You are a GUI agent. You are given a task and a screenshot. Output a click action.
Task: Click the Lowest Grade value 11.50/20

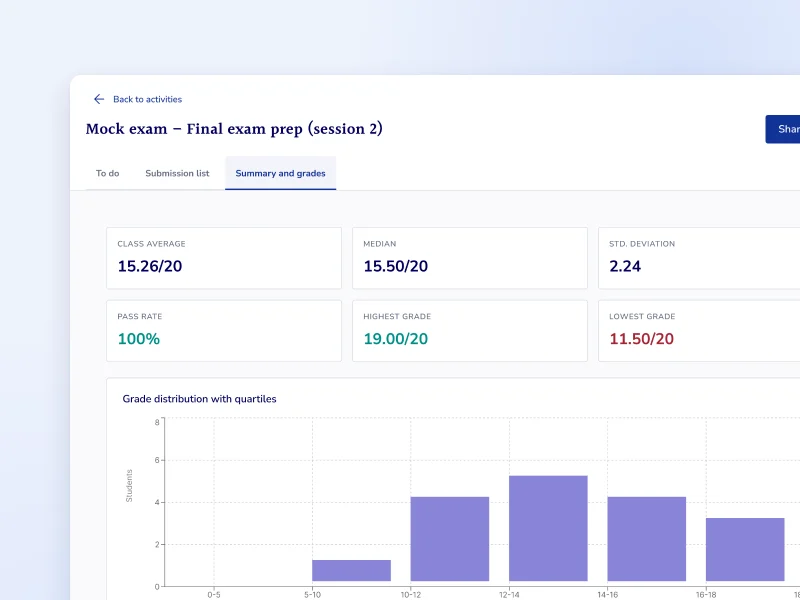point(642,339)
